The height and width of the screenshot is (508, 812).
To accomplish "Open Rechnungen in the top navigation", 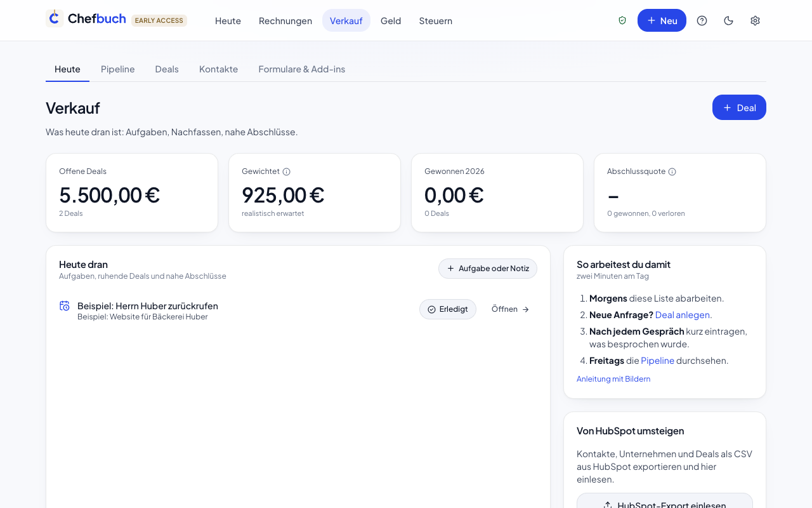I will [285, 20].
